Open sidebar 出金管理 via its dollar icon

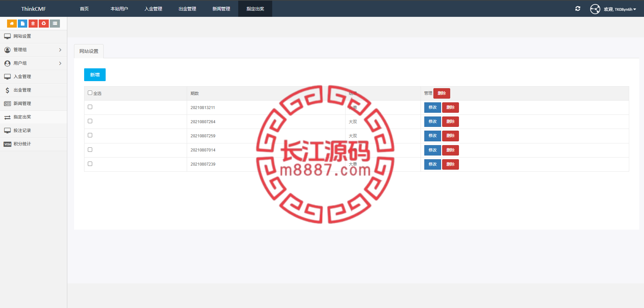pyautogui.click(x=7, y=90)
